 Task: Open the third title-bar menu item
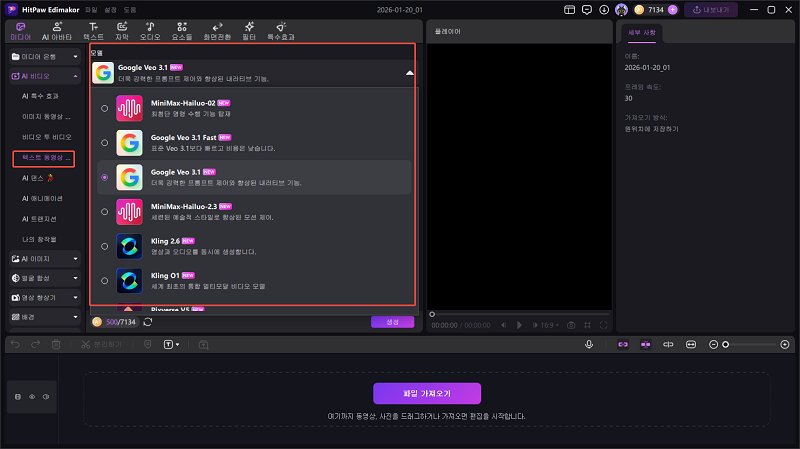click(130, 10)
